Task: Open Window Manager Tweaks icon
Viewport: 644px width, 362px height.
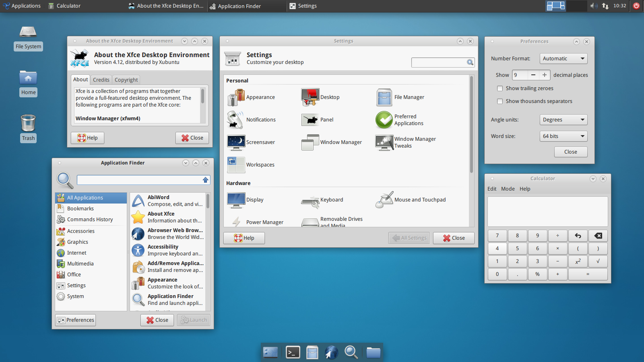Action: [x=384, y=142]
